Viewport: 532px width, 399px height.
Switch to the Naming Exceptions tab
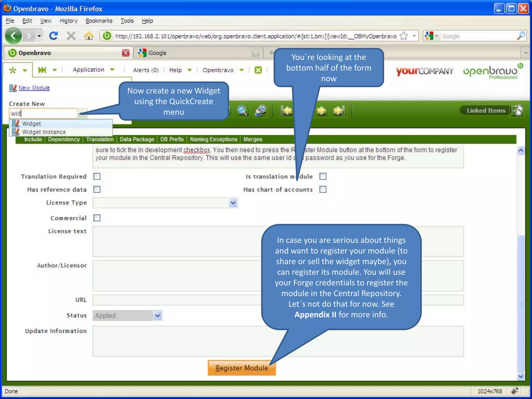coord(214,139)
